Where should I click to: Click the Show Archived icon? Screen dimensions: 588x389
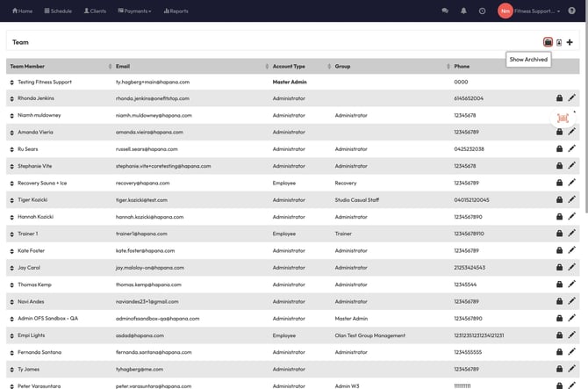point(549,42)
